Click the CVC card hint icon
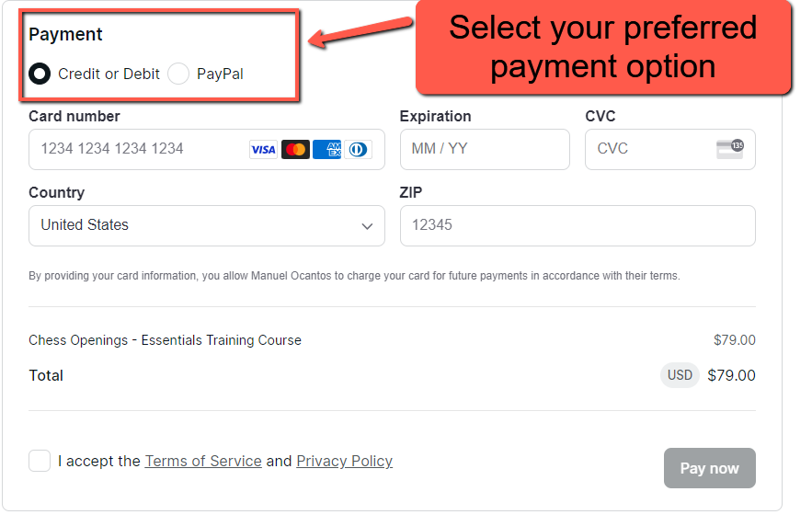812x526 pixels. pos(730,149)
